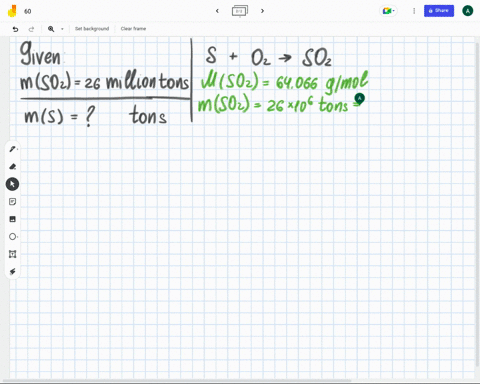Screen dimensions: 480x384
Task: Start a Google Meet call
Action: 388,11
